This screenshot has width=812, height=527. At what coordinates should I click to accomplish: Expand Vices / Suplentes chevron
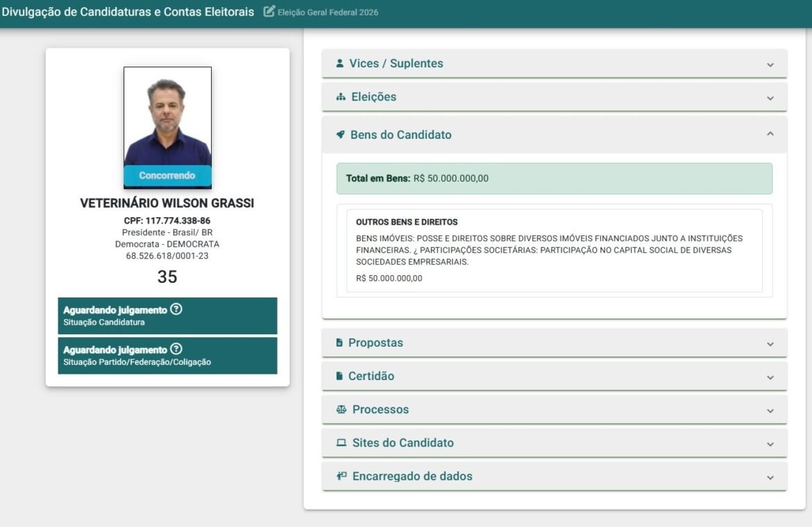click(770, 64)
